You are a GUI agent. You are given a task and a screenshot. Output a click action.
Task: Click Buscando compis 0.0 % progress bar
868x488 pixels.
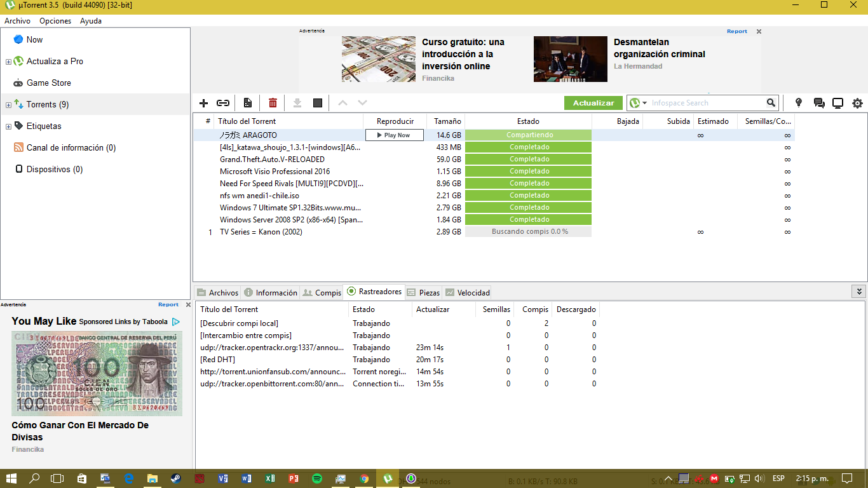(x=529, y=232)
